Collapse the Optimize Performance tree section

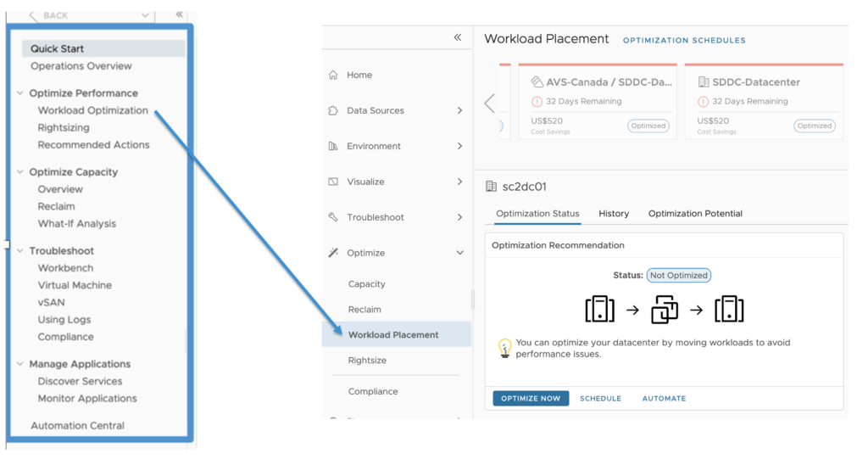[x=20, y=93]
